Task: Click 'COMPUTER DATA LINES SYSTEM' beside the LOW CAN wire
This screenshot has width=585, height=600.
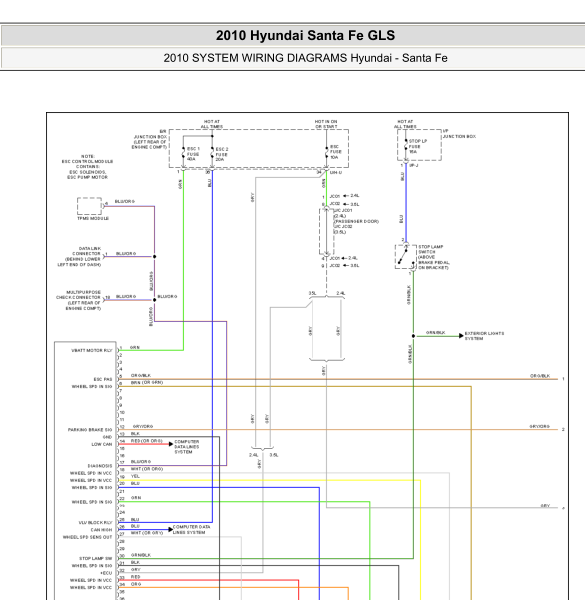Action: click(187, 447)
